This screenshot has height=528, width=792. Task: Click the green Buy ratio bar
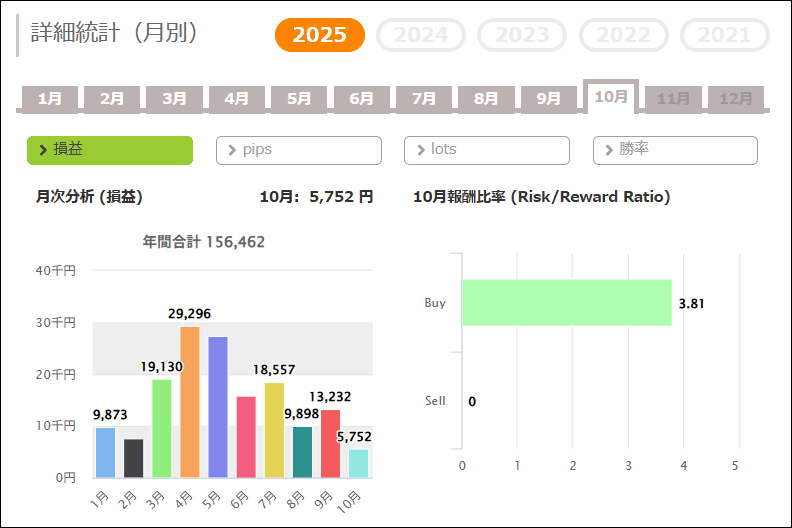(566, 303)
